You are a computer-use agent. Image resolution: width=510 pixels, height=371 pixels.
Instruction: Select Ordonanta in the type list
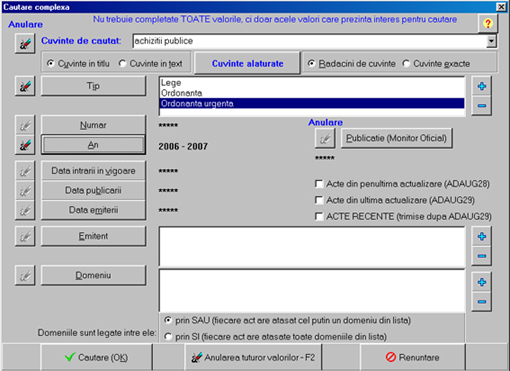tap(312, 93)
